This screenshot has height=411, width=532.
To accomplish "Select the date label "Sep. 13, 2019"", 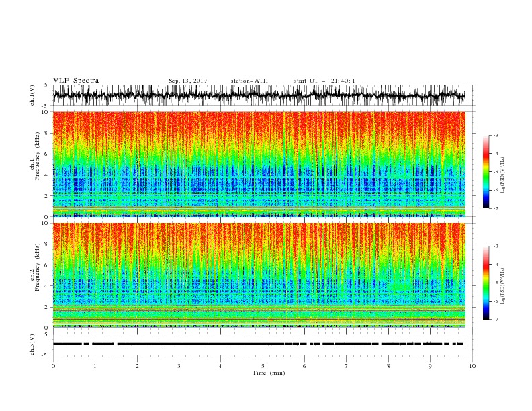I will pos(187,81).
